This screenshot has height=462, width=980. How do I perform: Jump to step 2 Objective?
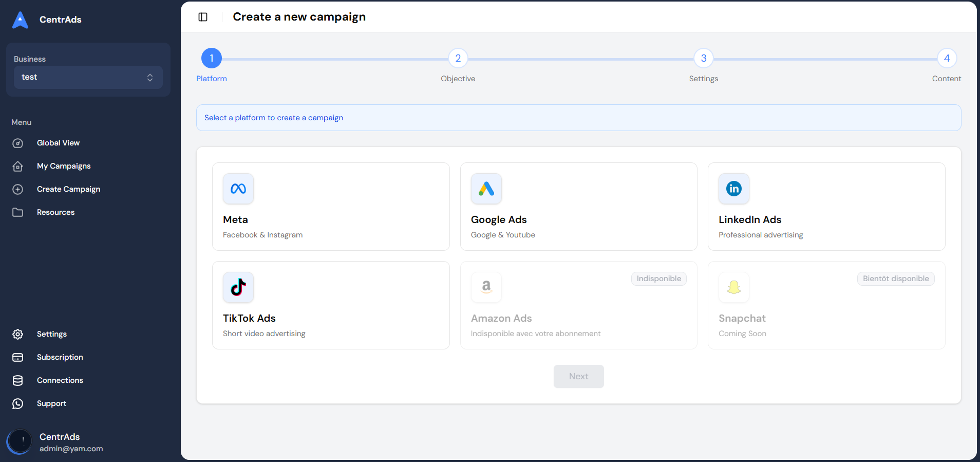(x=458, y=58)
